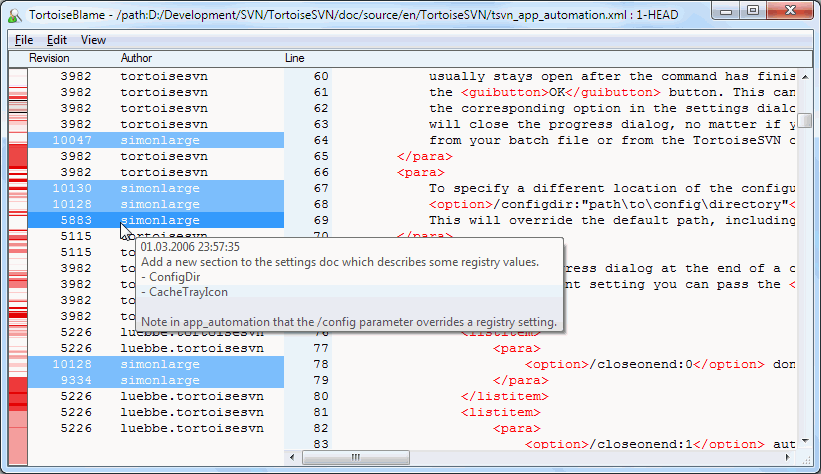
Task: Click the Author column header
Action: click(136, 59)
